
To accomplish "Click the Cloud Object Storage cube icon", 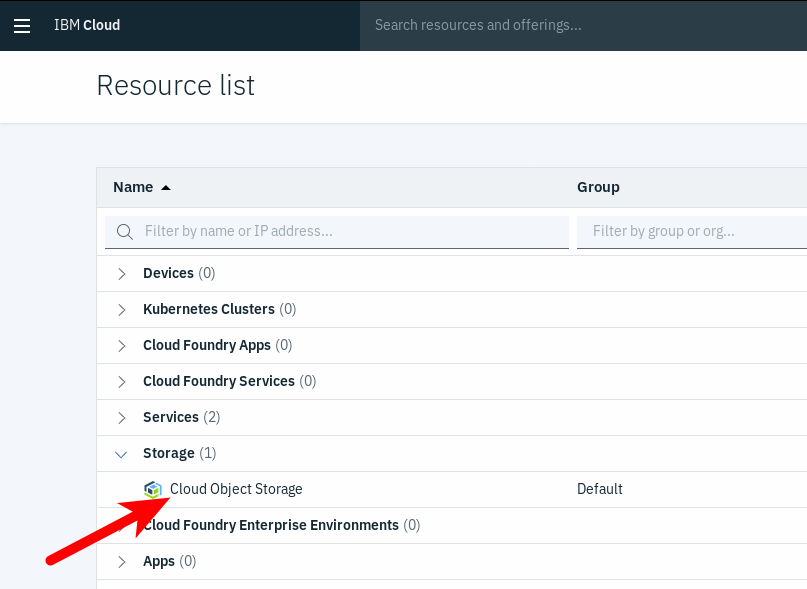I will click(x=153, y=490).
